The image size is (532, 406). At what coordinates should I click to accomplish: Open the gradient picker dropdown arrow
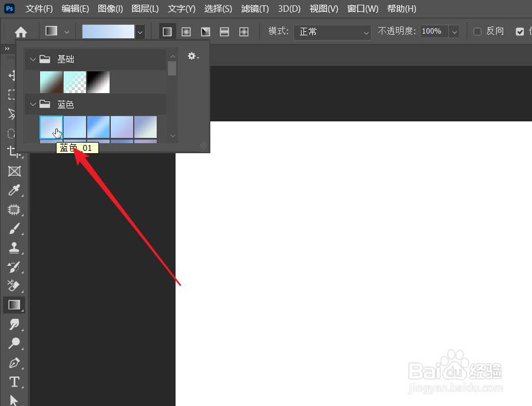tap(140, 32)
